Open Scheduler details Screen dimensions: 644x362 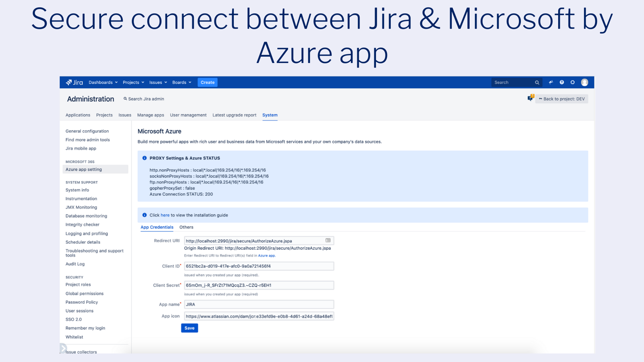[x=83, y=242]
